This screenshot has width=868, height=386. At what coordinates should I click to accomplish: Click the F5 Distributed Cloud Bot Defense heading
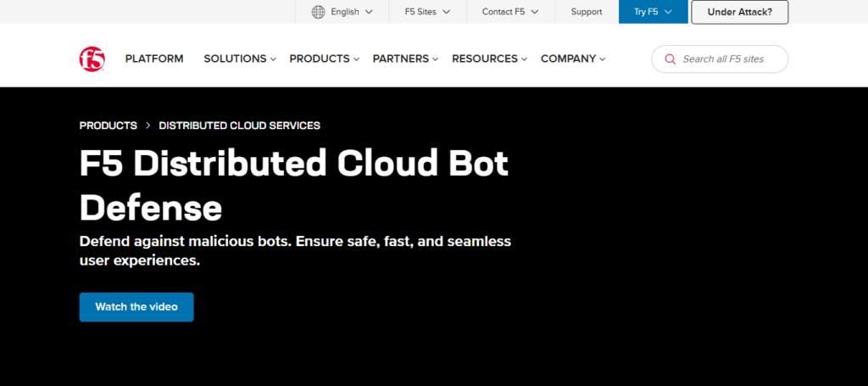(294, 186)
